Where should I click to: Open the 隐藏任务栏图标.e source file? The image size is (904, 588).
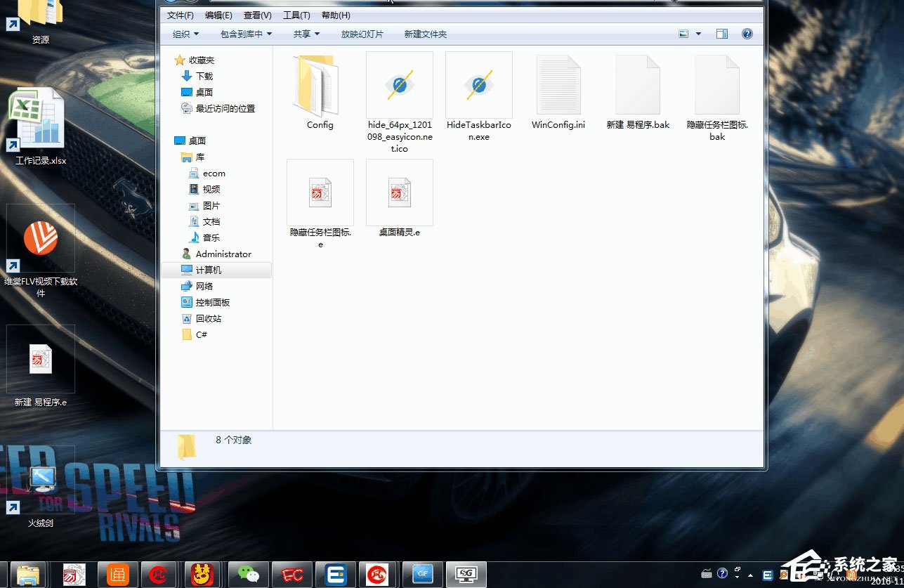320,192
